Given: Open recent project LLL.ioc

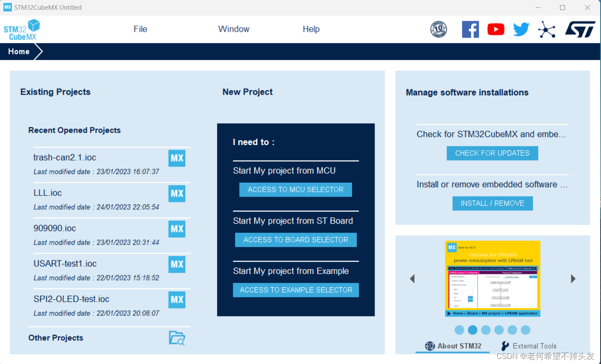Looking at the screenshot, I should click(47, 193).
